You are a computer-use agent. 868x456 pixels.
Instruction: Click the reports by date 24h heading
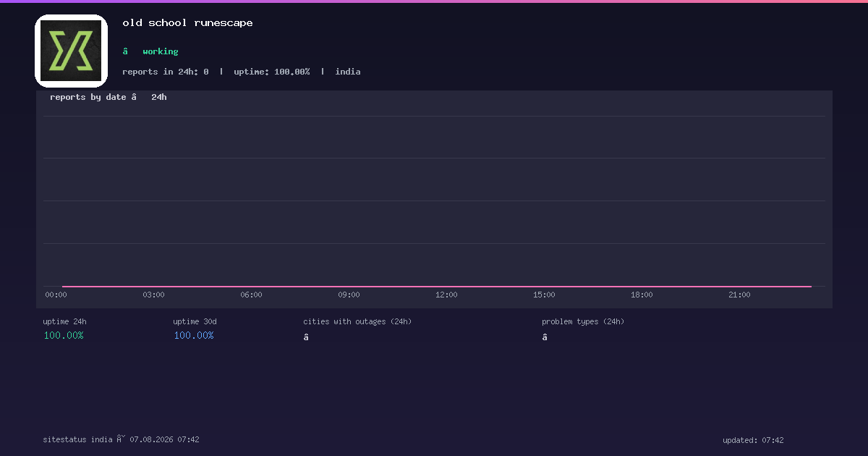point(109,97)
